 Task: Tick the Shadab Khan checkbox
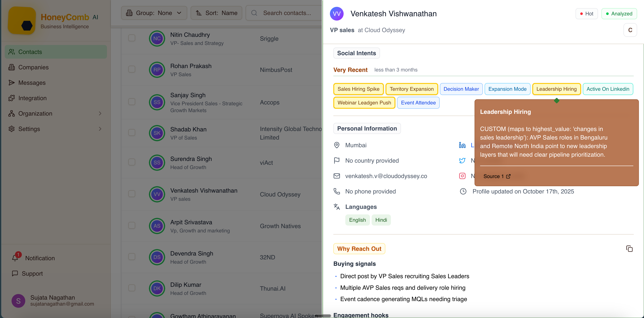(x=132, y=132)
